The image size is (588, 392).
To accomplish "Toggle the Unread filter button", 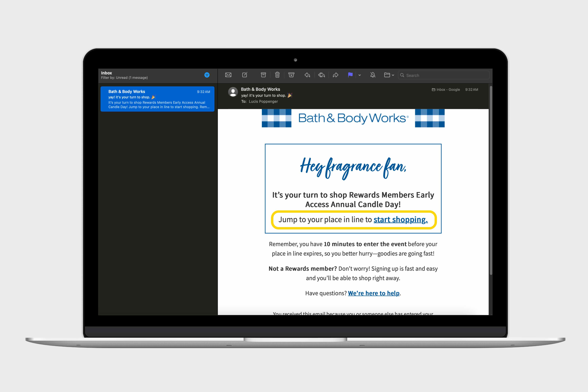I will pos(207,75).
